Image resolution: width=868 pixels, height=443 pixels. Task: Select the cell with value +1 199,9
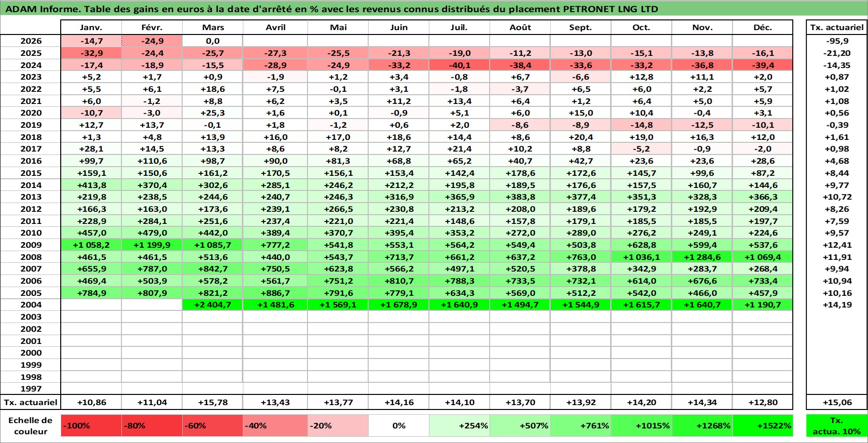point(152,245)
